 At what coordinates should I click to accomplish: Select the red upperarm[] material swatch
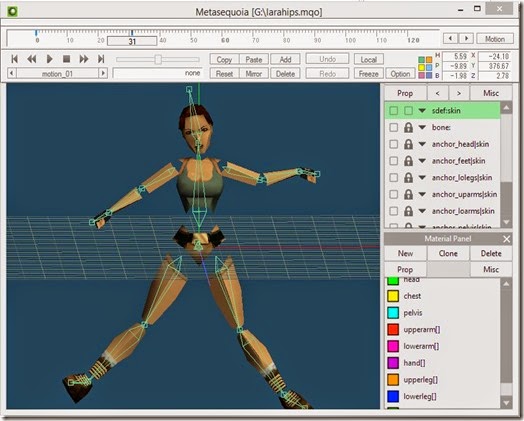pyautogui.click(x=393, y=329)
